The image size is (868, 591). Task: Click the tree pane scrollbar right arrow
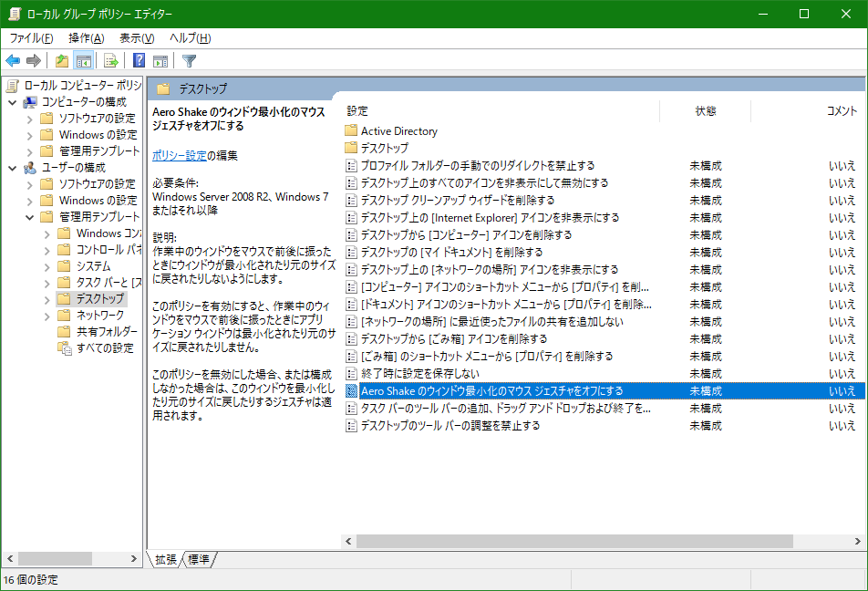point(133,559)
